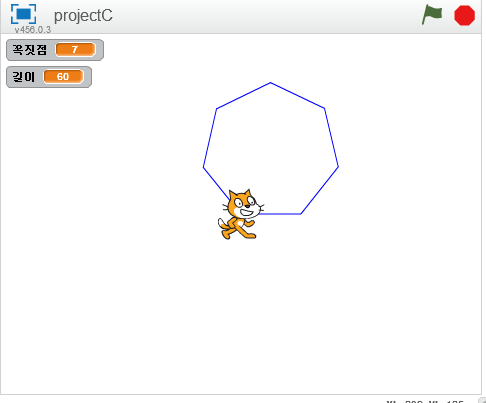This screenshot has width=486, height=403.
Task: Stop the project with the red stop sign
Action: (464, 15)
